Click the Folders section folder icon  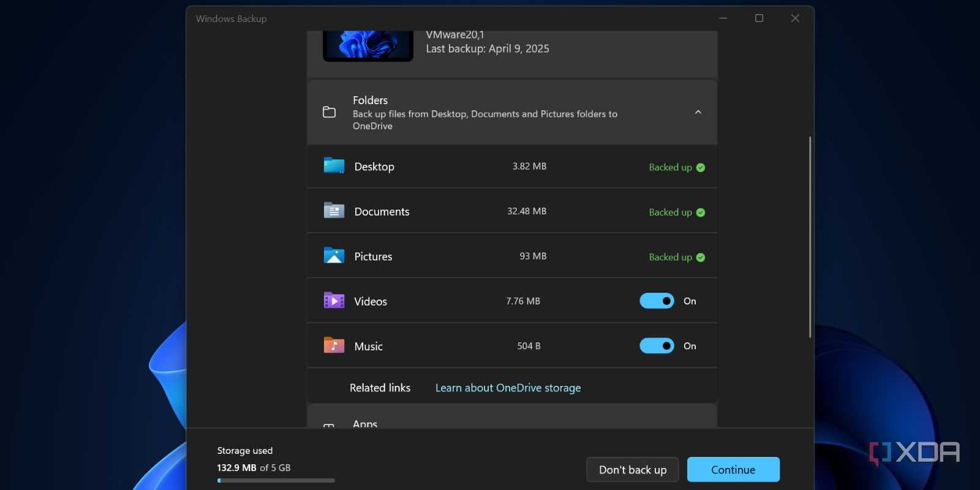coord(329,112)
